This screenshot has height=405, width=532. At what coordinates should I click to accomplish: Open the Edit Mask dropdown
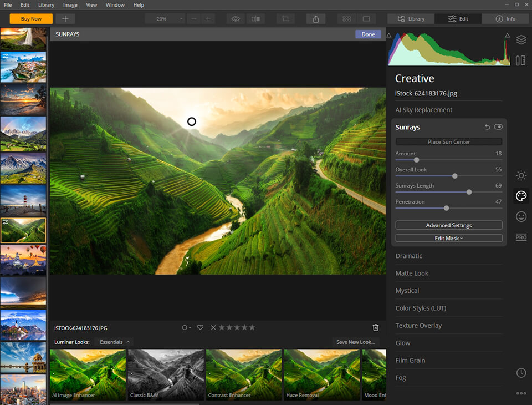tap(448, 237)
